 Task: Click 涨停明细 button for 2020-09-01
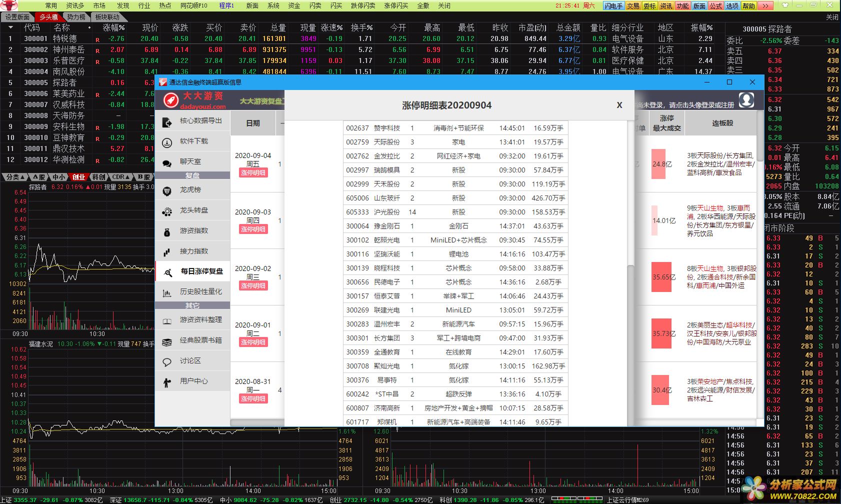click(x=253, y=342)
